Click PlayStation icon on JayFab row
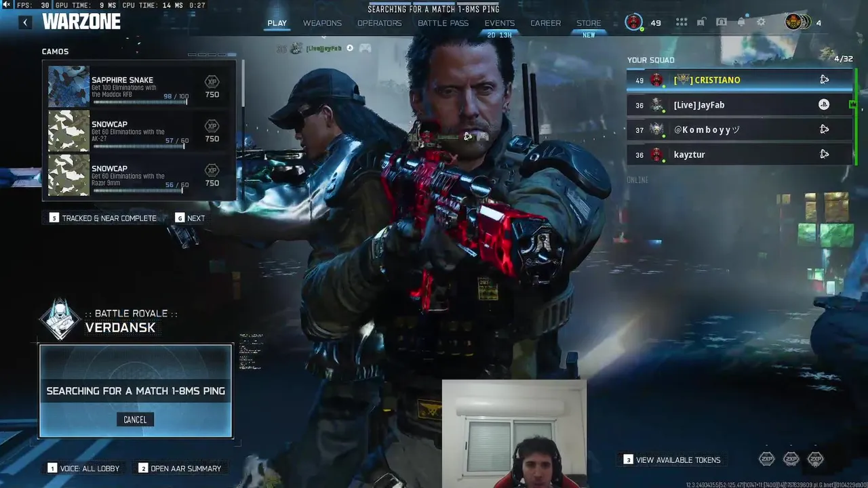Image resolution: width=868 pixels, height=488 pixels. click(823, 104)
